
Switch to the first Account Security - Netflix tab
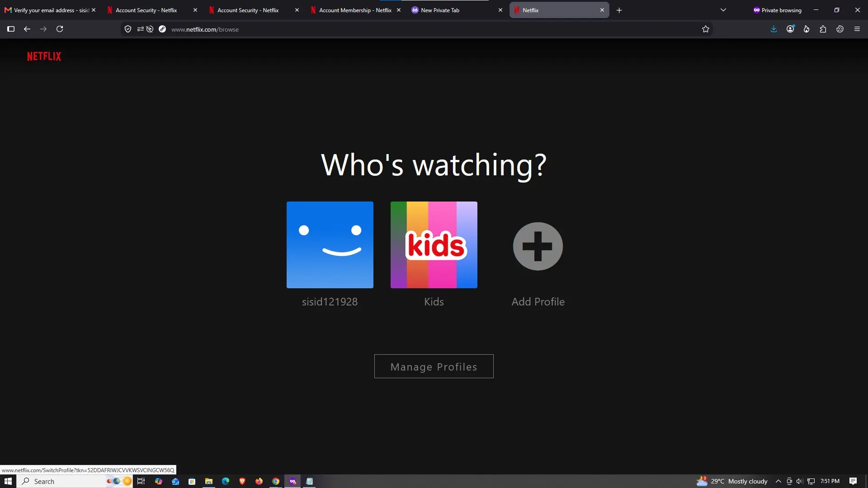point(146,10)
